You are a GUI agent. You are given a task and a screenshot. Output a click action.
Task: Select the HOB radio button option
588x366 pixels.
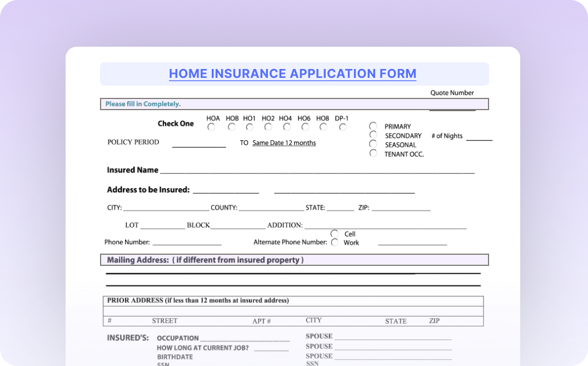tap(232, 127)
